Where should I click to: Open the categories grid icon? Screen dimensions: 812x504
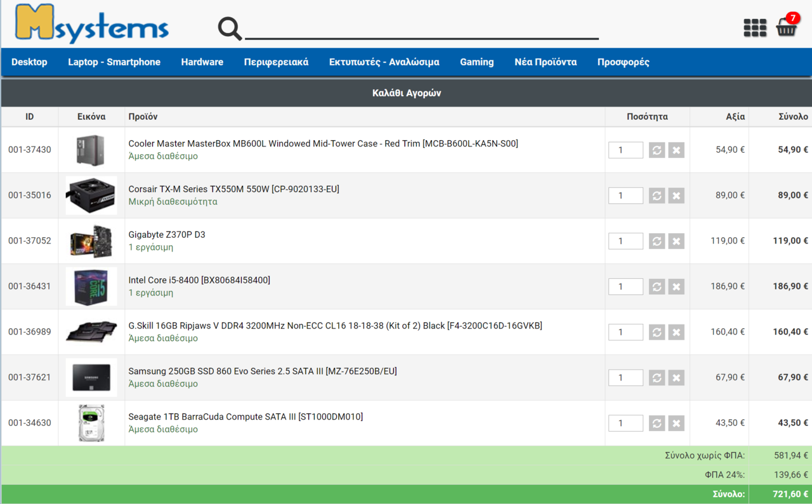755,28
